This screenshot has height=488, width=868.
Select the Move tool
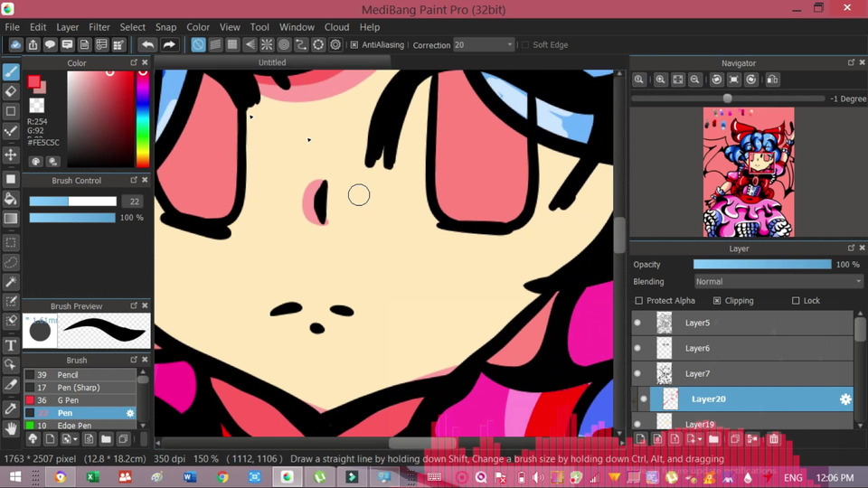click(11, 155)
